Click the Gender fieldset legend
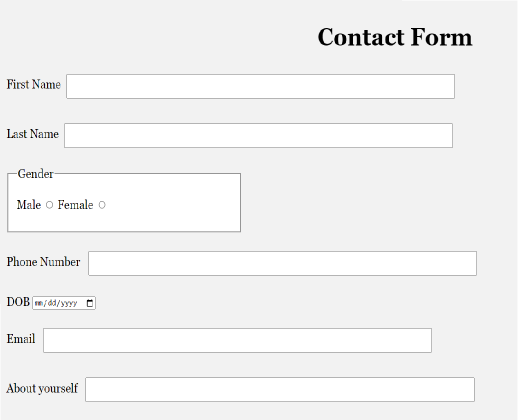This screenshot has width=518, height=420. 35,174
